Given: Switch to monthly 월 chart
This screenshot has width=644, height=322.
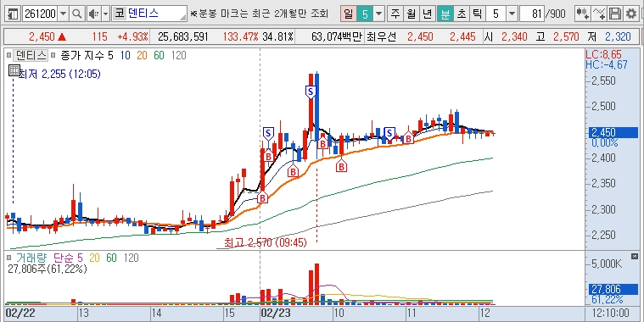Looking at the screenshot, I should tap(412, 14).
